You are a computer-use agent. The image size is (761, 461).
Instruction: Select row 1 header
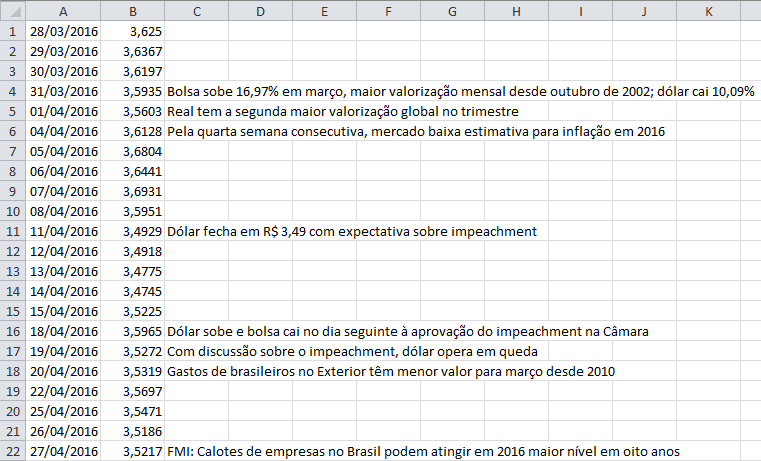(x=13, y=31)
